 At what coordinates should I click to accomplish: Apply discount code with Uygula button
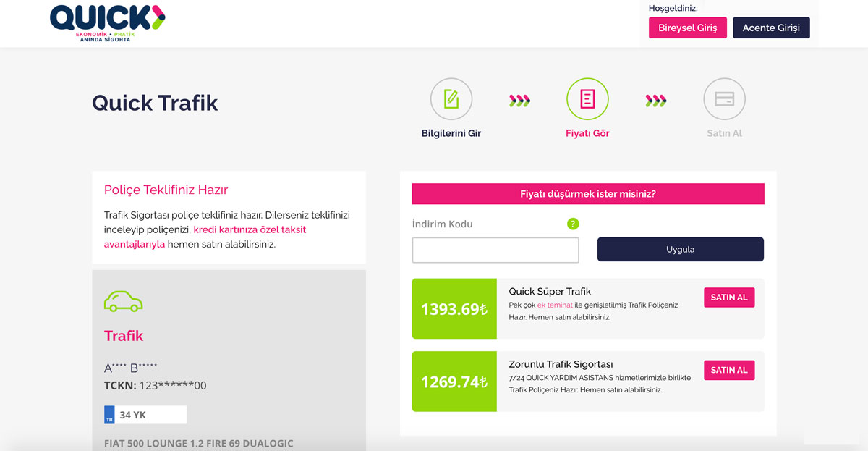681,249
